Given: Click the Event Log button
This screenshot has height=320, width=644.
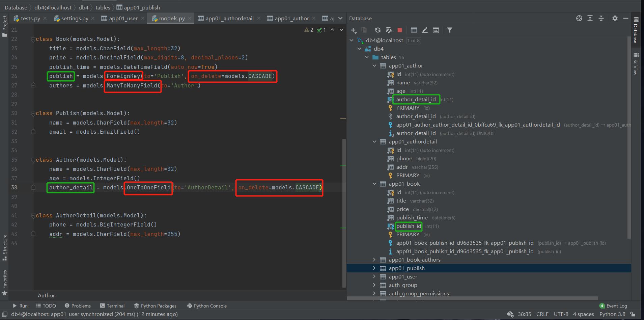Looking at the screenshot, I should tap(616, 306).
